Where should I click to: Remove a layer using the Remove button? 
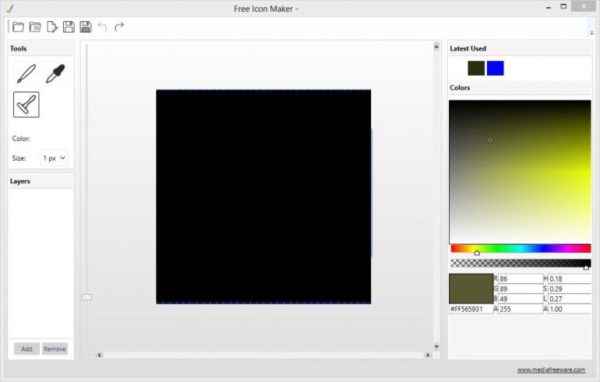point(55,349)
